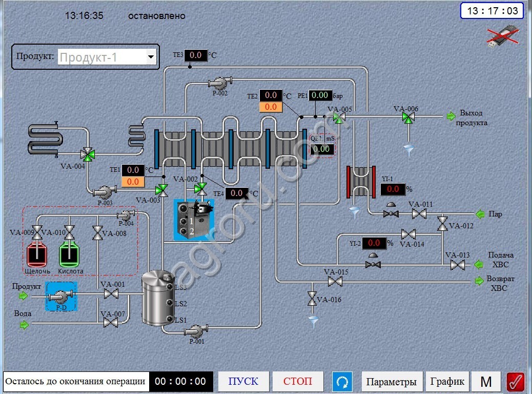Click pump P-003 symbol

[x=105, y=192]
